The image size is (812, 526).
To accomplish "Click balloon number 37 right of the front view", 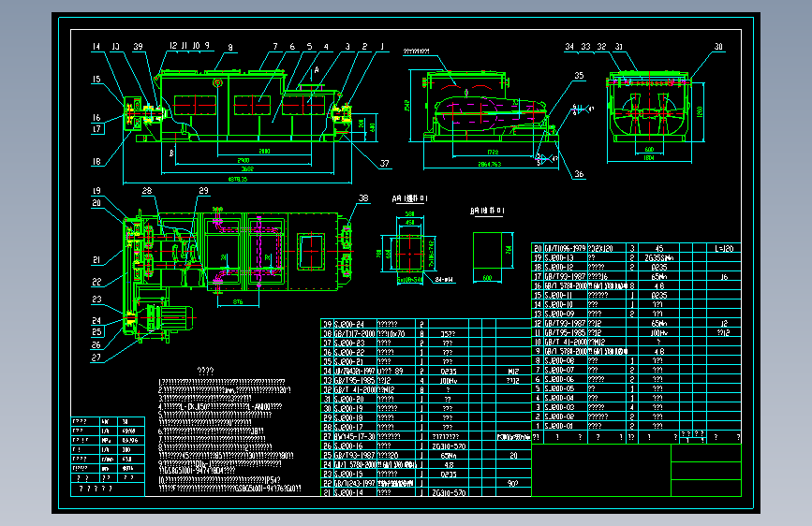I will tap(384, 163).
